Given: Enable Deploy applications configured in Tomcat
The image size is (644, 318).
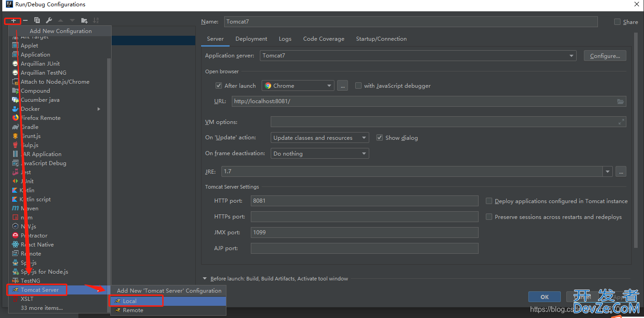Looking at the screenshot, I should pos(489,201).
